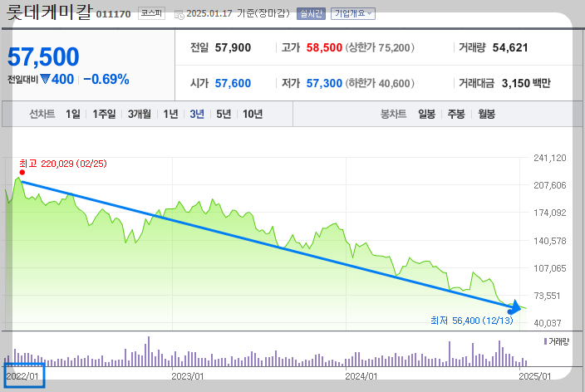Show the 5년 chart range
The height and width of the screenshot is (392, 585).
point(224,114)
